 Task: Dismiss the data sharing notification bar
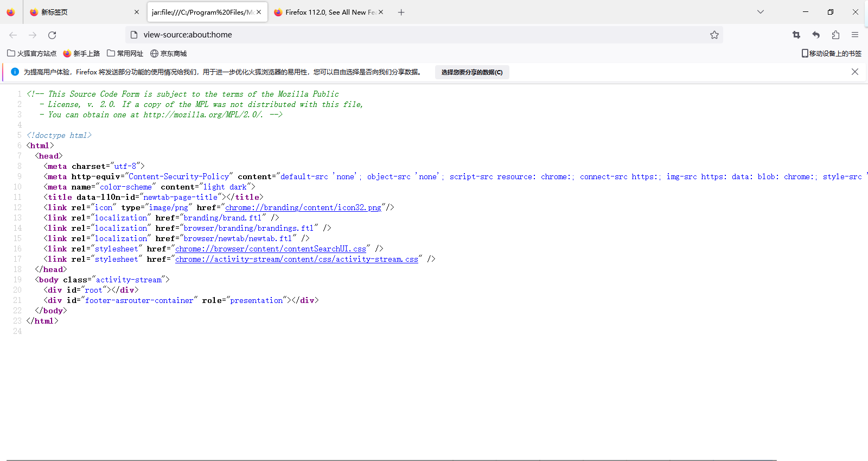[854, 72]
